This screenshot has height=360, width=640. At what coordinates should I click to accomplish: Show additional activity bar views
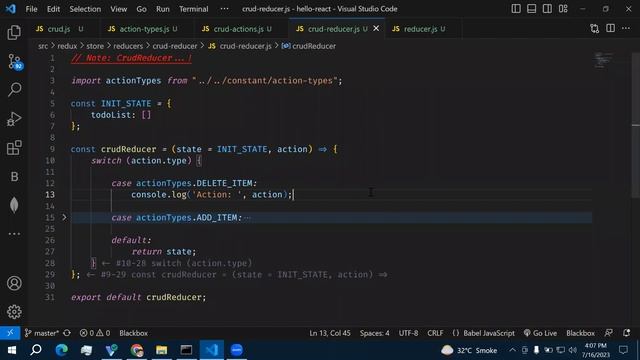pos(14,234)
